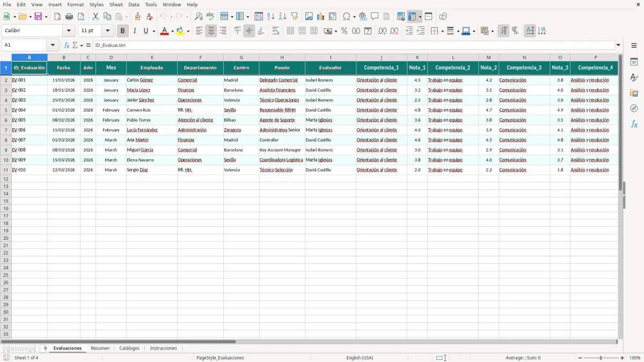This screenshot has height=362, width=644.
Task: Format as Date icon
Action: pos(368,31)
